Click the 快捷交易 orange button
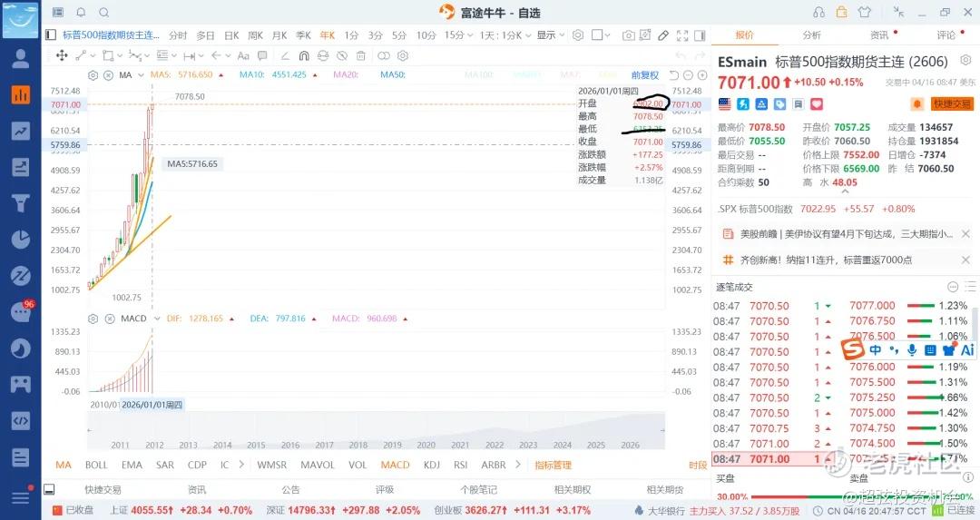Screen dimensions: 980x520 click(x=952, y=103)
